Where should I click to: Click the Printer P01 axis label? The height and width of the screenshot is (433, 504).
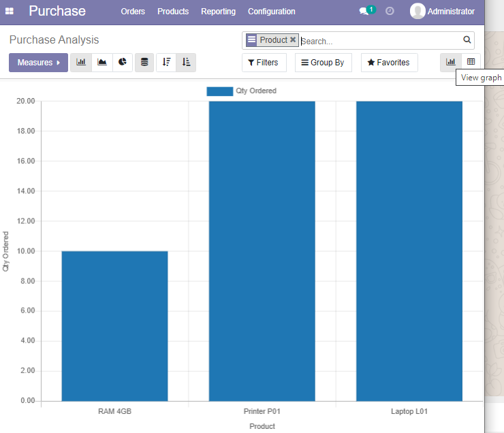[262, 411]
